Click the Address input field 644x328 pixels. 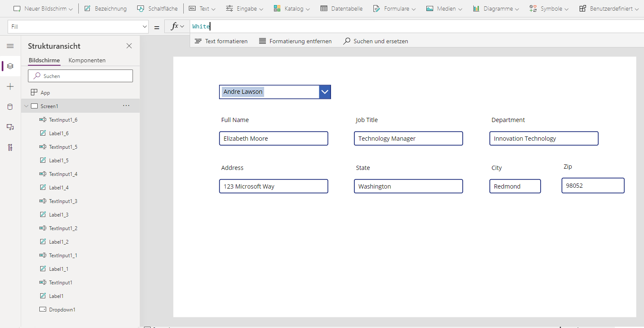point(274,186)
